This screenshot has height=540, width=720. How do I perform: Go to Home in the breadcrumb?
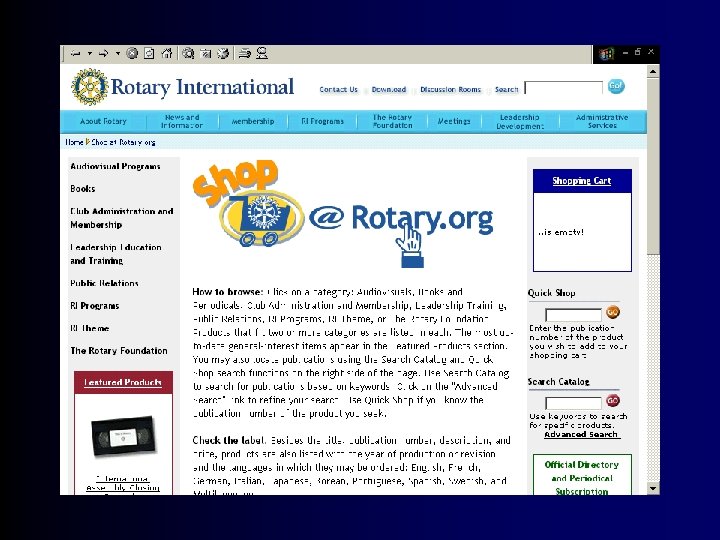pyautogui.click(x=74, y=142)
